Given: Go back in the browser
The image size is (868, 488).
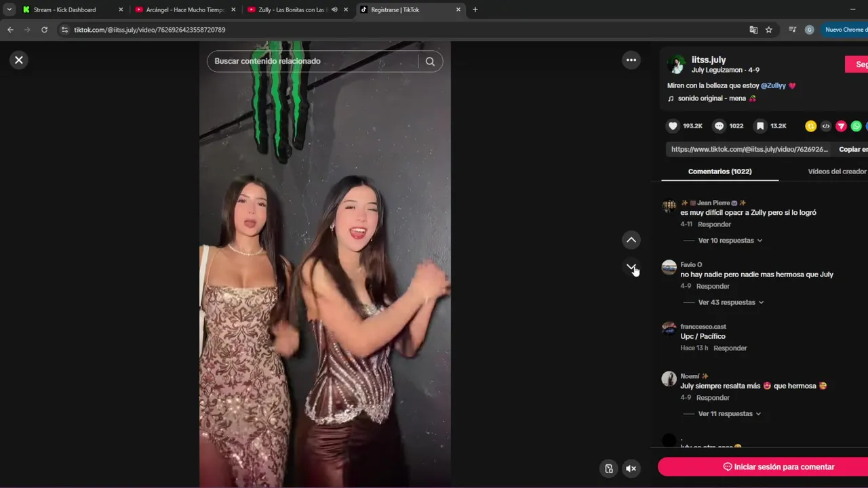Looking at the screenshot, I should click(10, 30).
